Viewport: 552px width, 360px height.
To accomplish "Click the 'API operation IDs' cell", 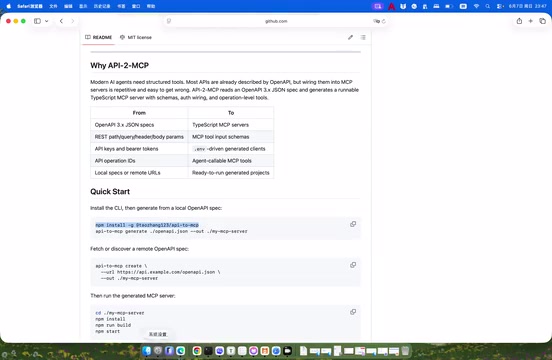I will (x=139, y=160).
